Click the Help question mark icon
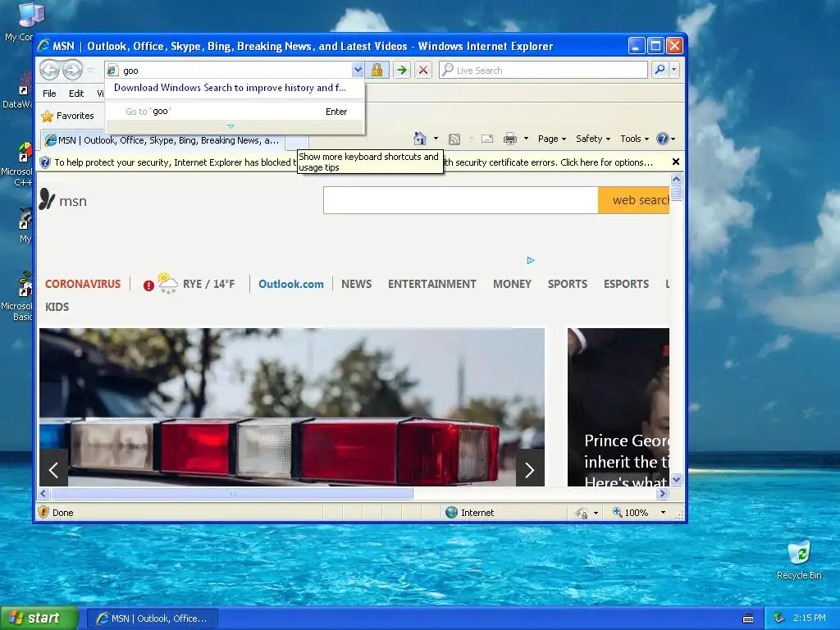The width and height of the screenshot is (840, 630). [663, 139]
